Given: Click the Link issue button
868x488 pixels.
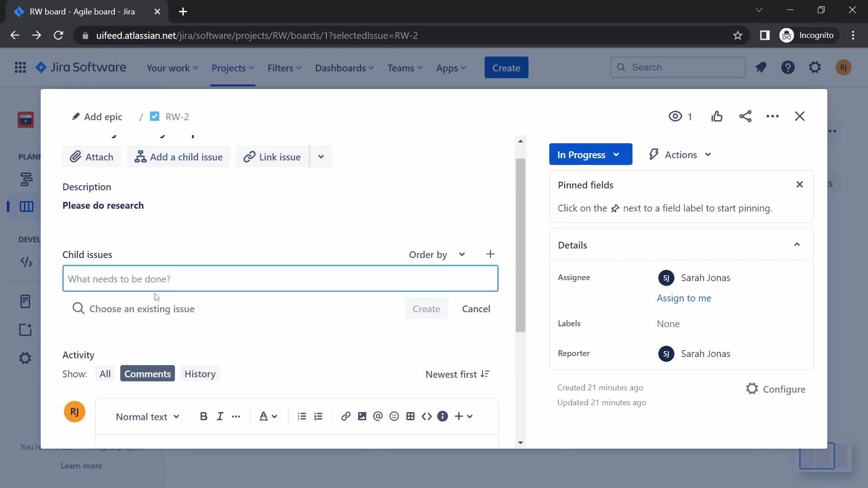Looking at the screenshot, I should coord(273,157).
